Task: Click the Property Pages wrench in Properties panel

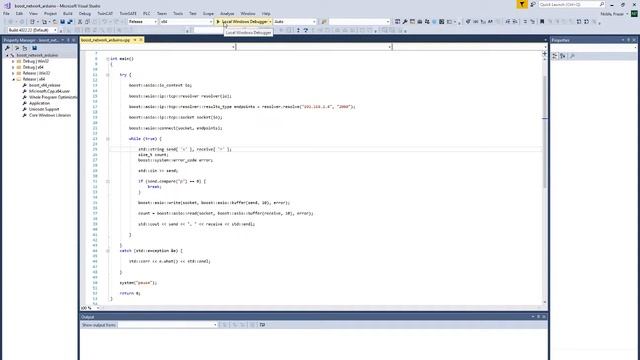Action: coord(572,56)
